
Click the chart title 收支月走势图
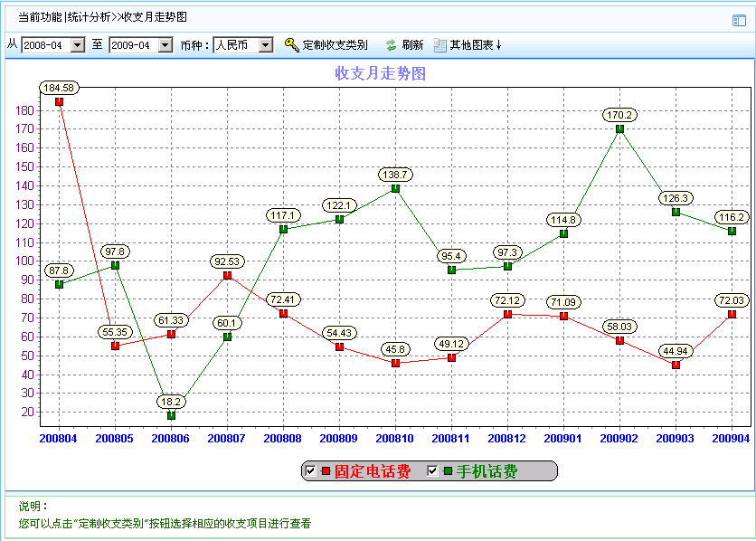380,73
